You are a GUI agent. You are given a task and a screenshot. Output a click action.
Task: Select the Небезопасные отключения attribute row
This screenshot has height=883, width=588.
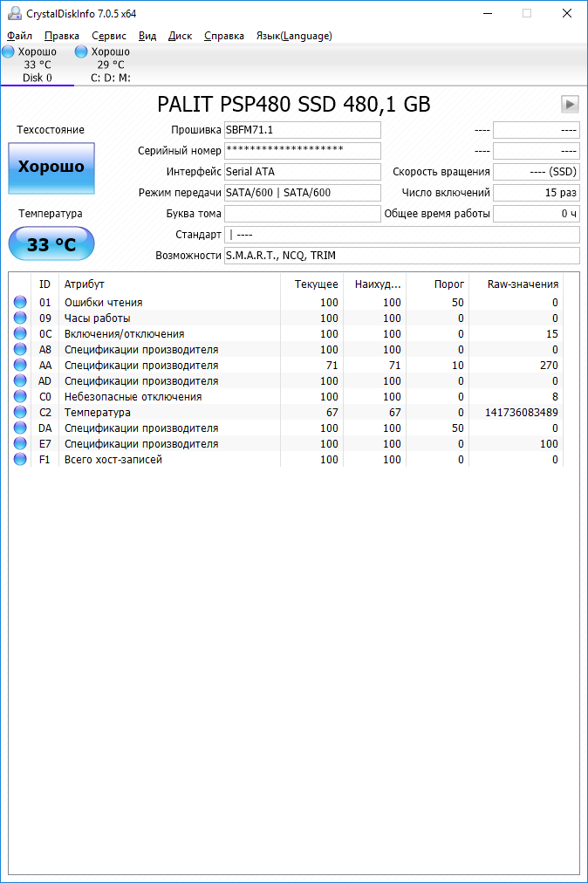coord(286,396)
